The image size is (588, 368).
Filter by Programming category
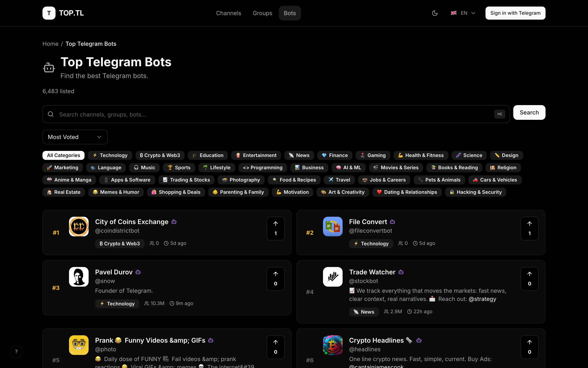[263, 167]
